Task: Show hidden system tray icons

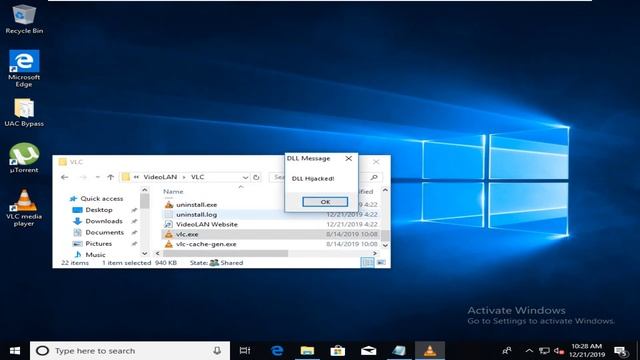Action: (529, 351)
